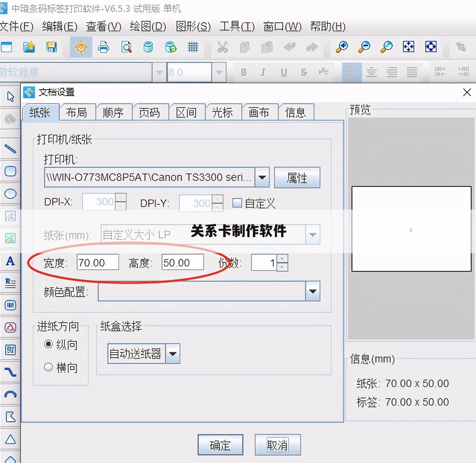Click the 高度 input field showing 50.00
Viewport: 476px width, 463px height.
coord(183,262)
